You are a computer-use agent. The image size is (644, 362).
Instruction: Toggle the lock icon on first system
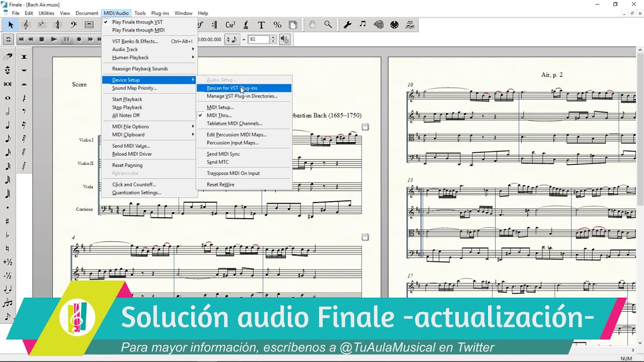tap(365, 127)
